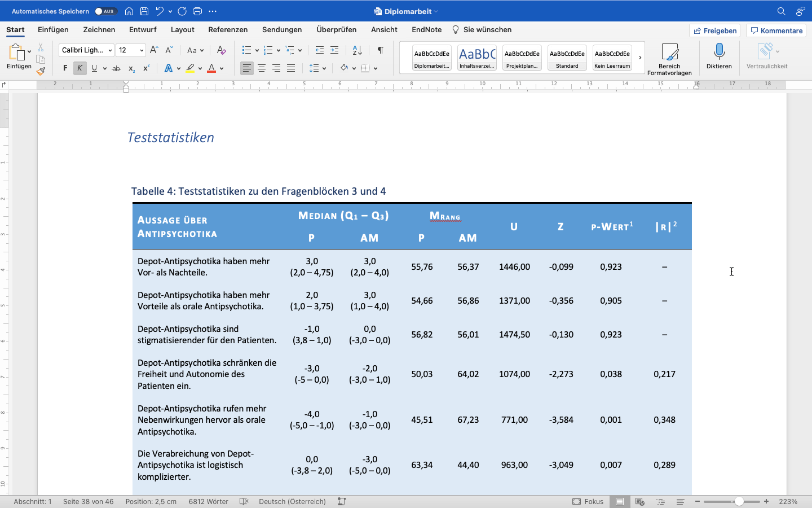Open the bullet list dropdown arrow
The image size is (812, 508).
pos(257,50)
